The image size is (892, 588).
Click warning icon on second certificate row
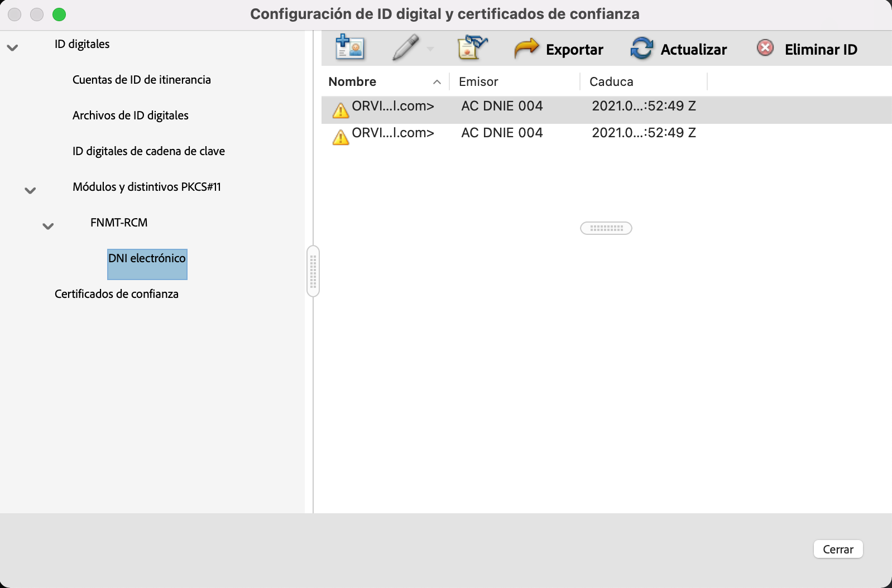341,137
